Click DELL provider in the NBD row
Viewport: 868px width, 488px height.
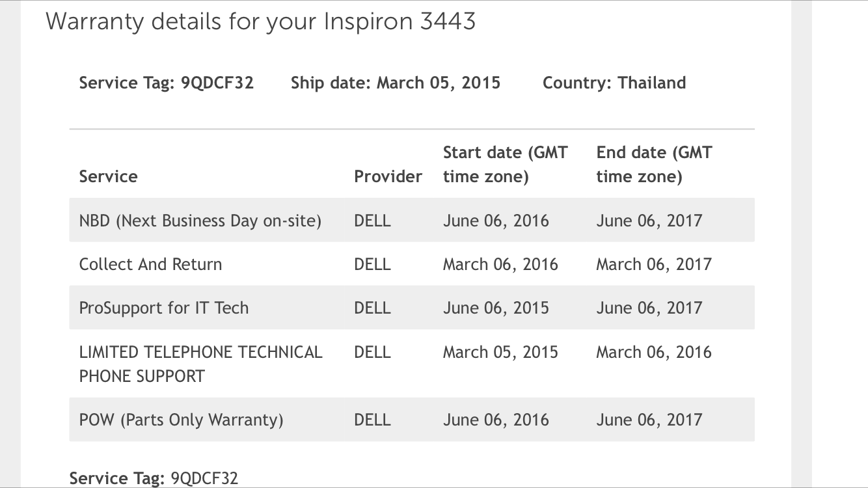372,221
